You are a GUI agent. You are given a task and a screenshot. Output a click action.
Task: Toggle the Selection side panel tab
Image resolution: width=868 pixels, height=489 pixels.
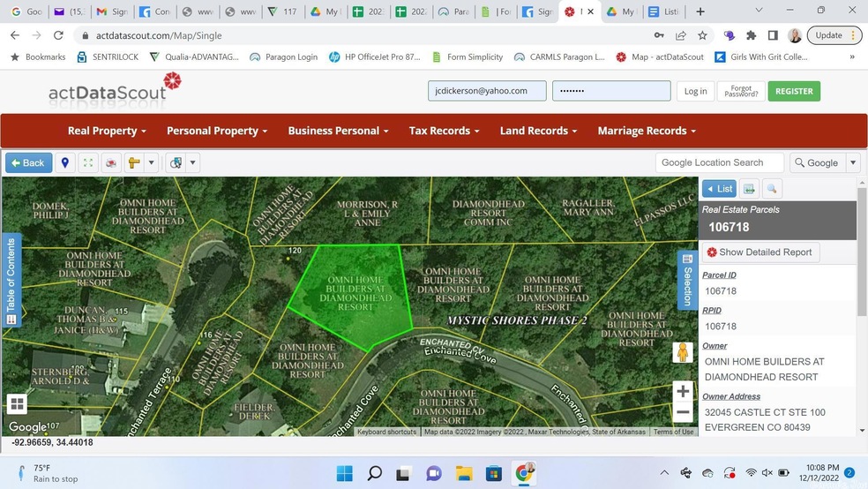pos(687,280)
